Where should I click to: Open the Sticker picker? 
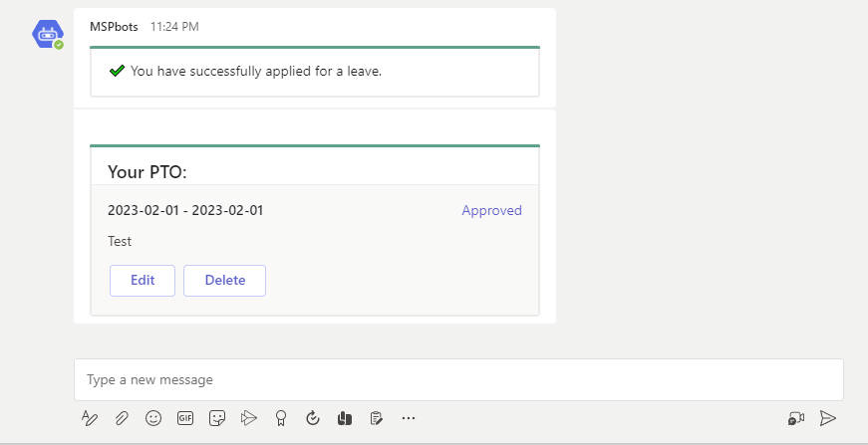pos(217,418)
